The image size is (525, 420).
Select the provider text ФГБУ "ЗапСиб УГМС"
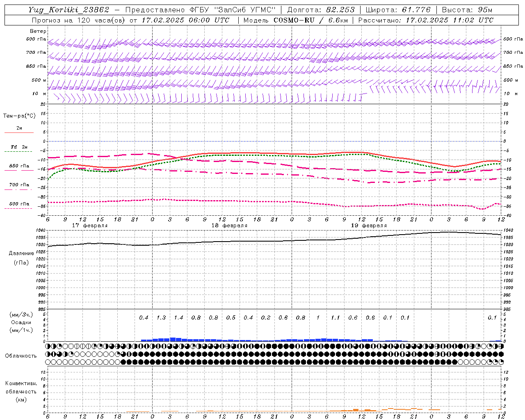(x=233, y=10)
